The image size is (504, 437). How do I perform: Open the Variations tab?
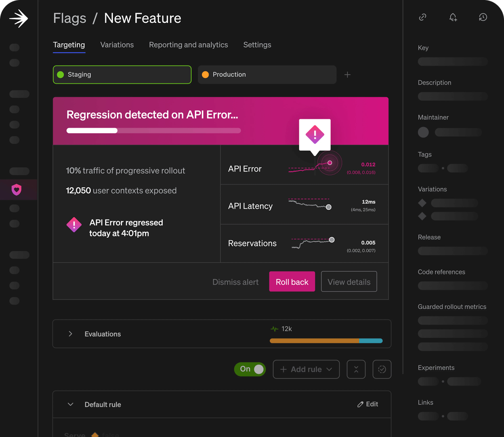[x=117, y=45]
